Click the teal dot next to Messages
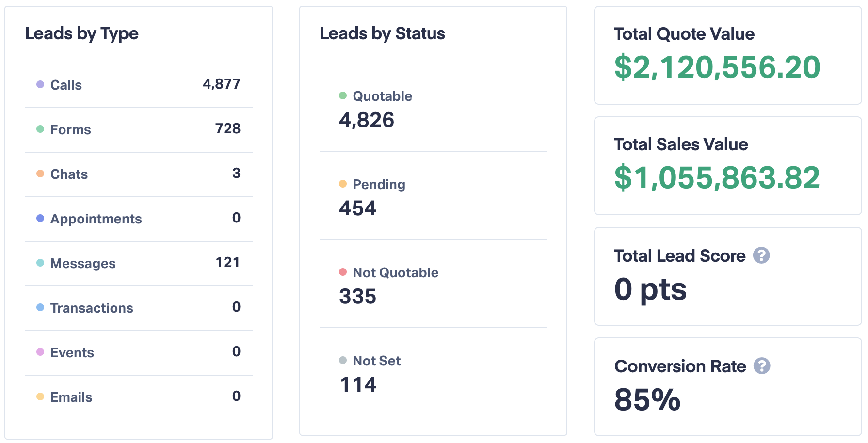This screenshot has height=443, width=868. tap(40, 263)
